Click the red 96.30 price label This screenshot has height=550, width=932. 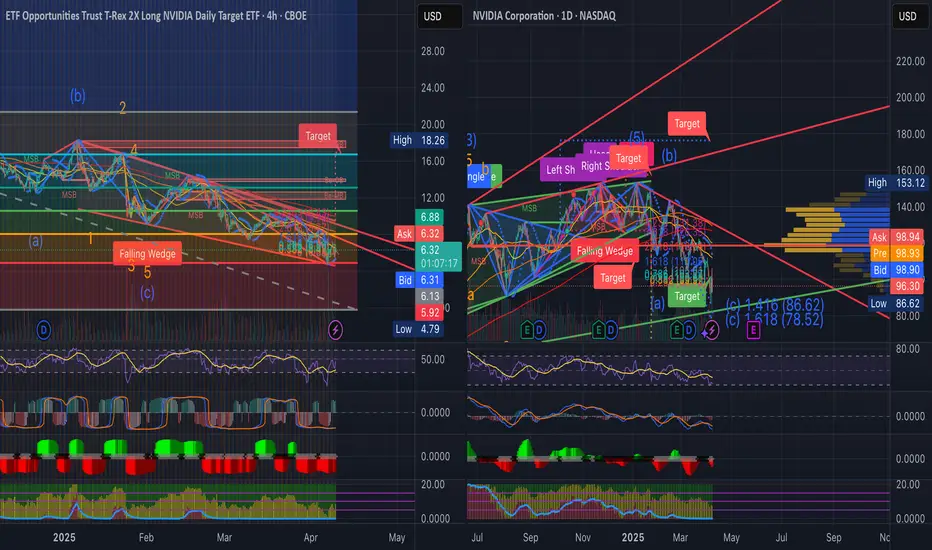907,286
